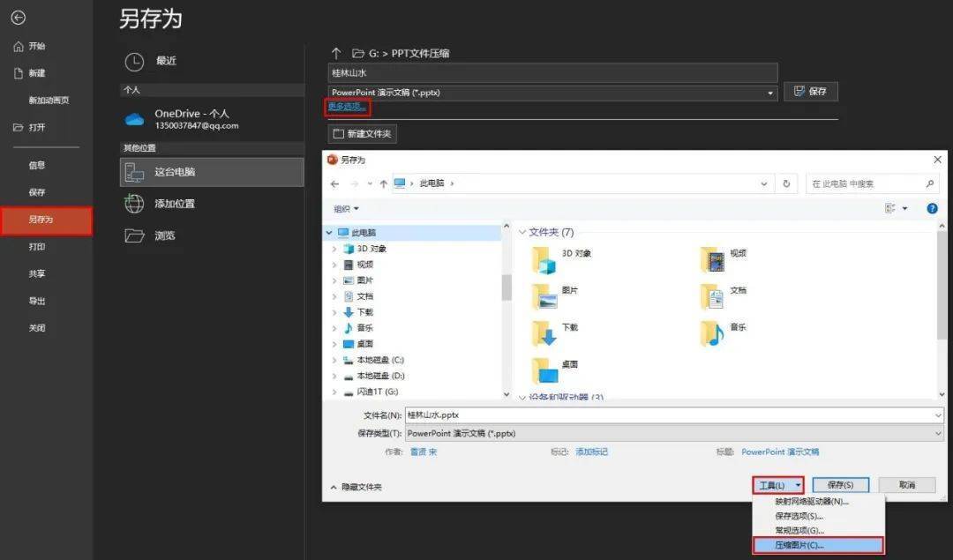Image resolution: width=953 pixels, height=560 pixels.
Task: Open the 组织 dropdown menu
Action: click(347, 209)
